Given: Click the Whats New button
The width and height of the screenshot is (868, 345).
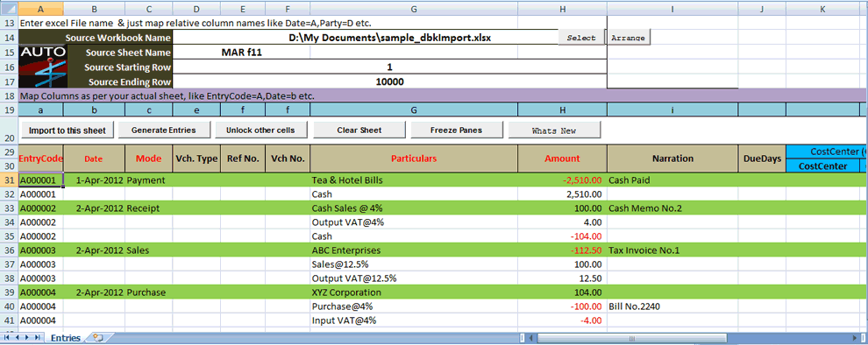Looking at the screenshot, I should tap(554, 131).
